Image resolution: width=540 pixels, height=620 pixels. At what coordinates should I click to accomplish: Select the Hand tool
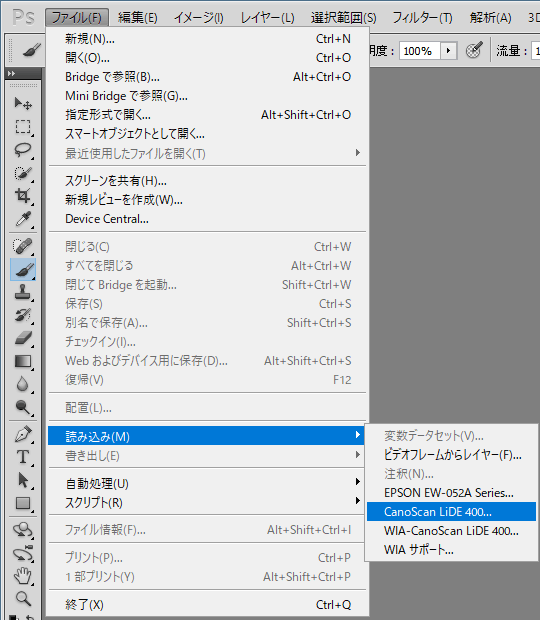23,576
